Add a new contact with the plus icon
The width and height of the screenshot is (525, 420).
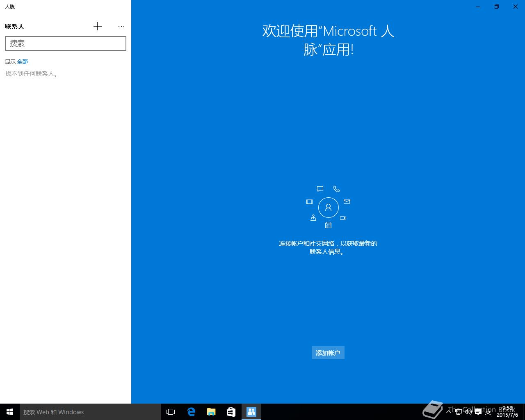point(98,26)
